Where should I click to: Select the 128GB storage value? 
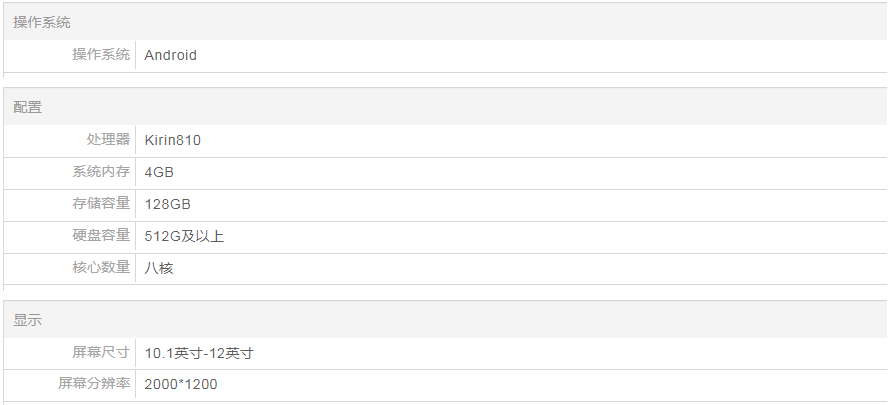167,204
